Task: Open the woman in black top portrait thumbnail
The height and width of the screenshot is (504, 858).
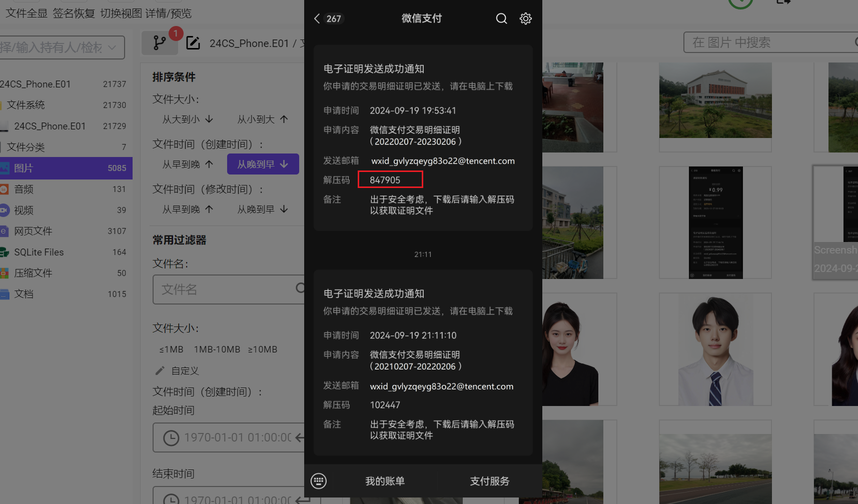Action: (x=570, y=349)
